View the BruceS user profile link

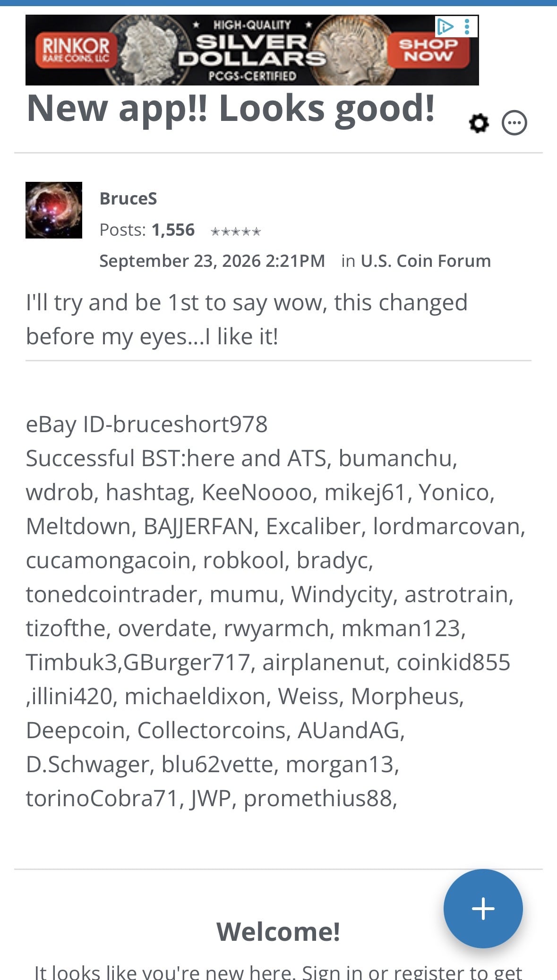tap(128, 199)
